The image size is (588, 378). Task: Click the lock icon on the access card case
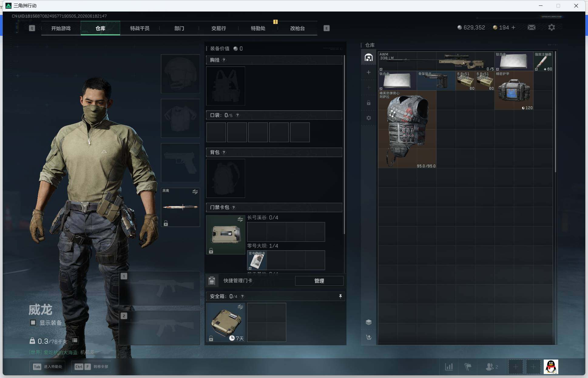pos(211,251)
